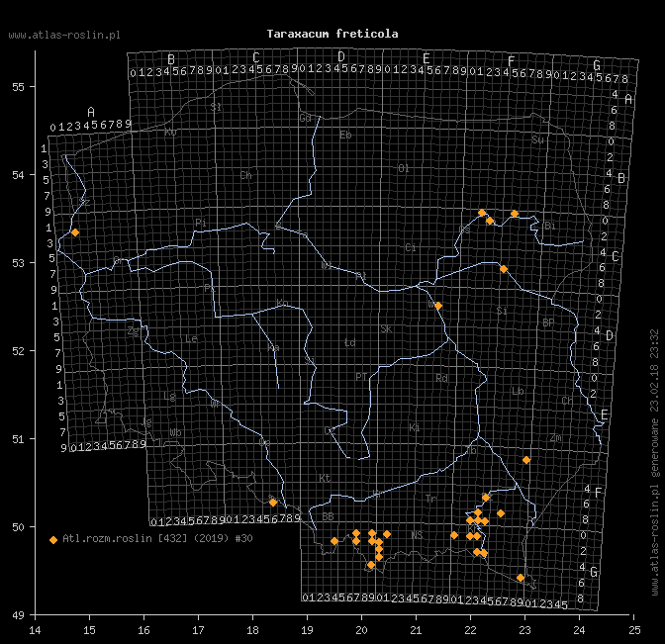Click the 'Taraxacum freticola' title

tap(332, 34)
